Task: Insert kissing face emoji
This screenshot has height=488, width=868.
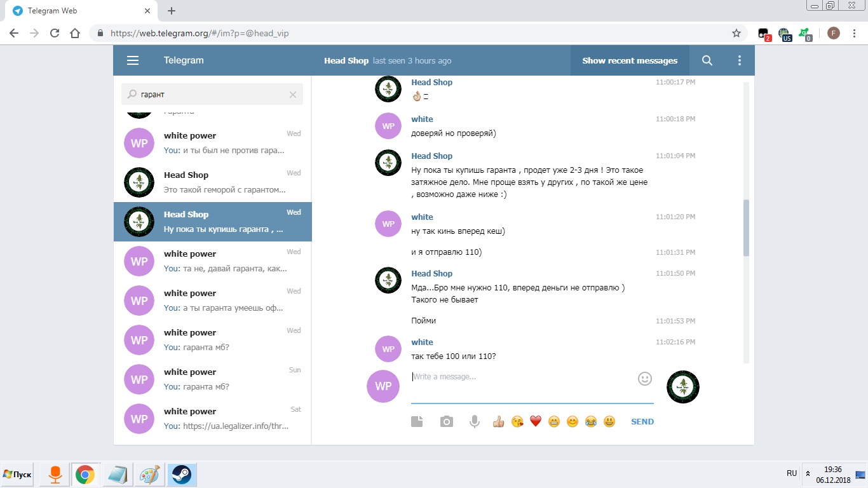Action: [x=517, y=421]
